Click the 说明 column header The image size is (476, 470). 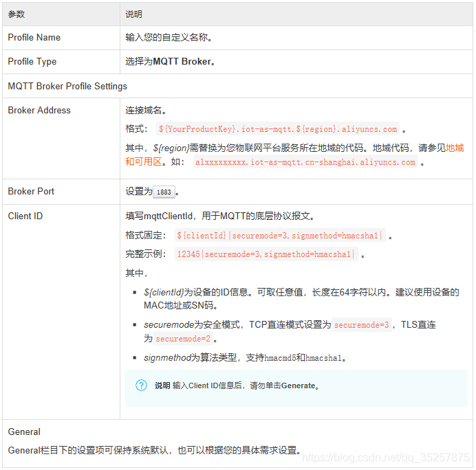296,14
